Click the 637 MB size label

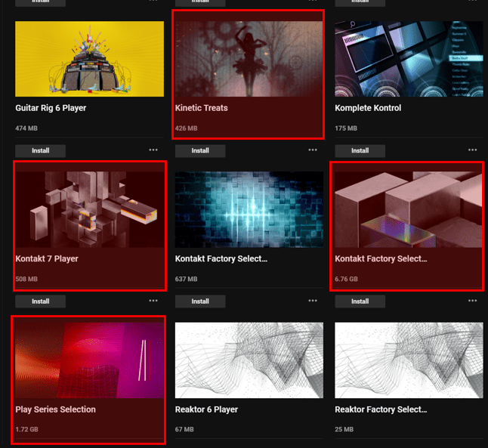(186, 279)
